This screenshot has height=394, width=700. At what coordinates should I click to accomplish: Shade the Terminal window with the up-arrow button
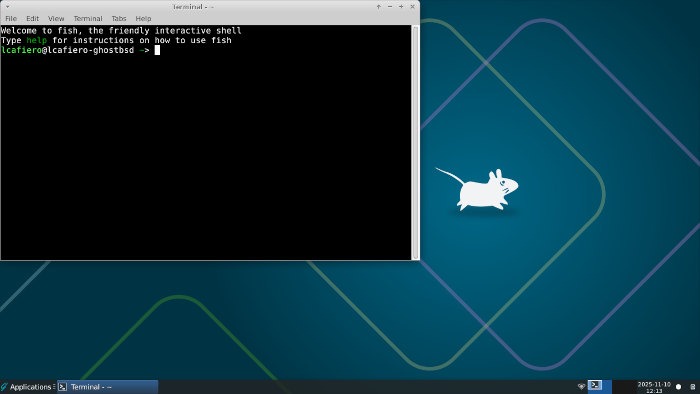click(x=379, y=7)
